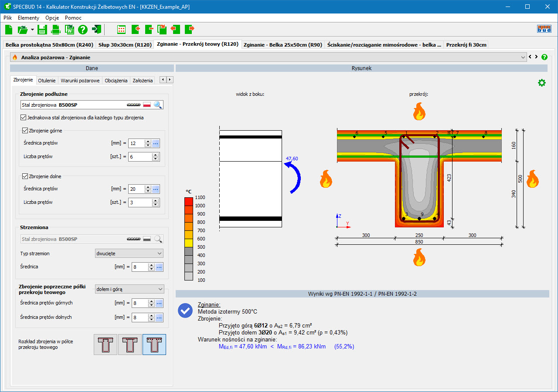This screenshot has height=392, width=558.
Task: Expand flange transverse reinforcement 'dołem i górą' dropdown
Action: (129, 289)
